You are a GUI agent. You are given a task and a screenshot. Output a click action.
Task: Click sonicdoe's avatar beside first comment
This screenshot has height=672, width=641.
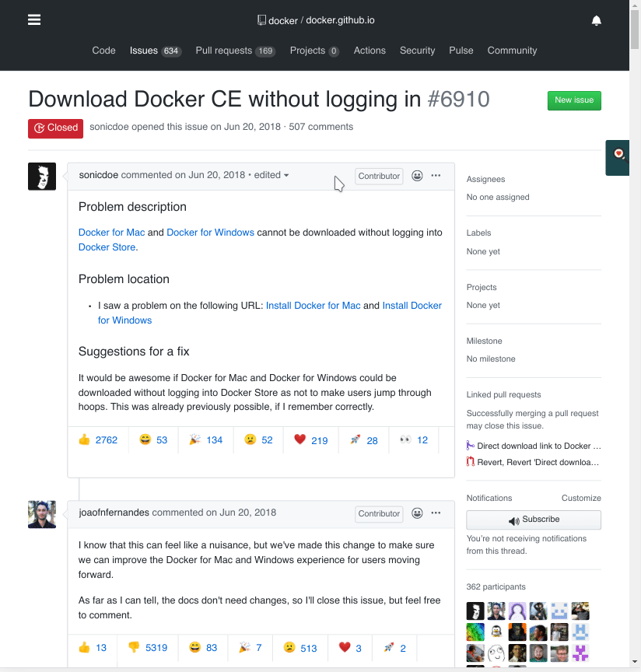[x=42, y=176]
